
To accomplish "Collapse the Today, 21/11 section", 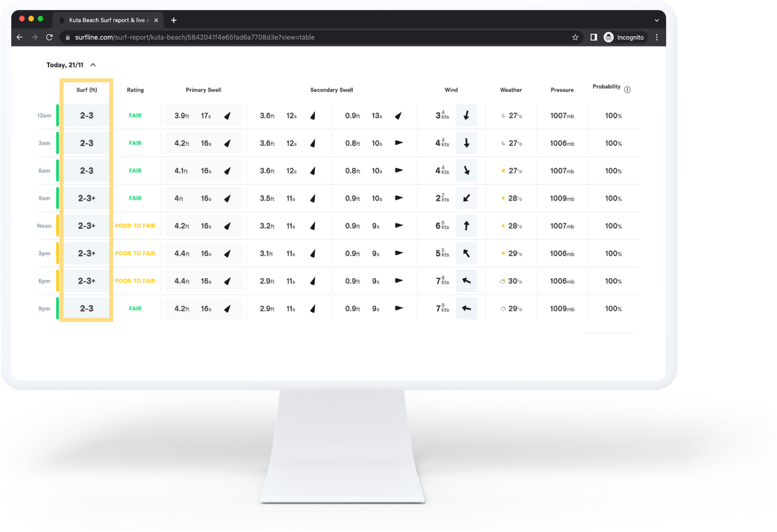I will click(93, 65).
